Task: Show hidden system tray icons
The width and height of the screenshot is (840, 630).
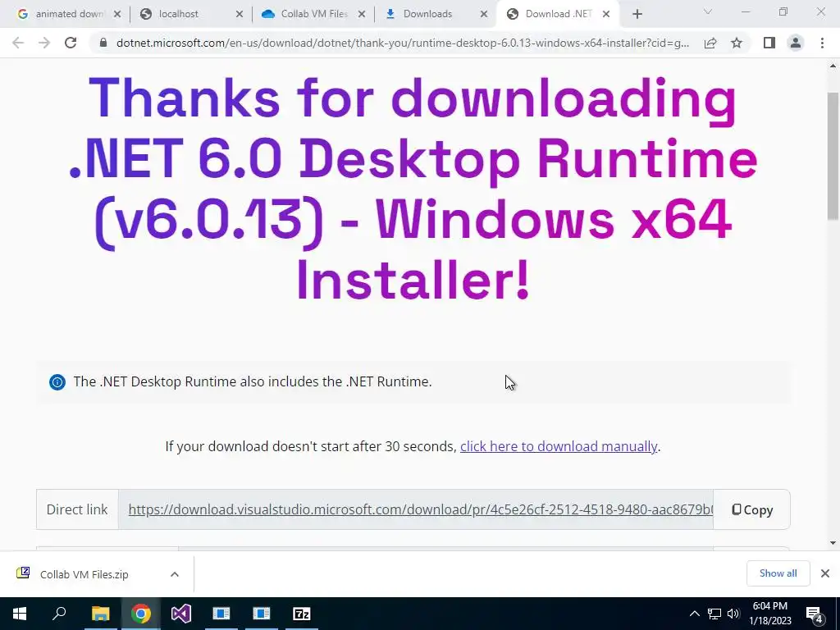Action: coord(694,614)
